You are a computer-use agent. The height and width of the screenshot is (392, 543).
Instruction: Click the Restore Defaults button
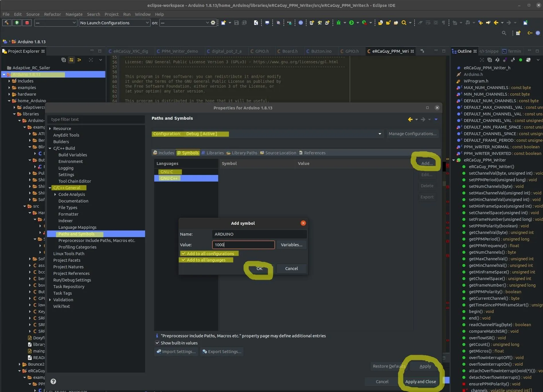click(x=389, y=366)
